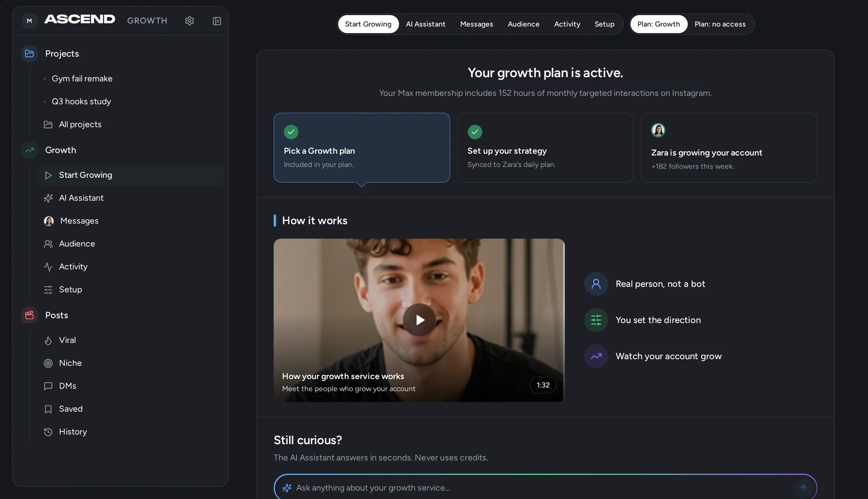
Task: Open Viral posts in the sidebar
Action: (131, 340)
